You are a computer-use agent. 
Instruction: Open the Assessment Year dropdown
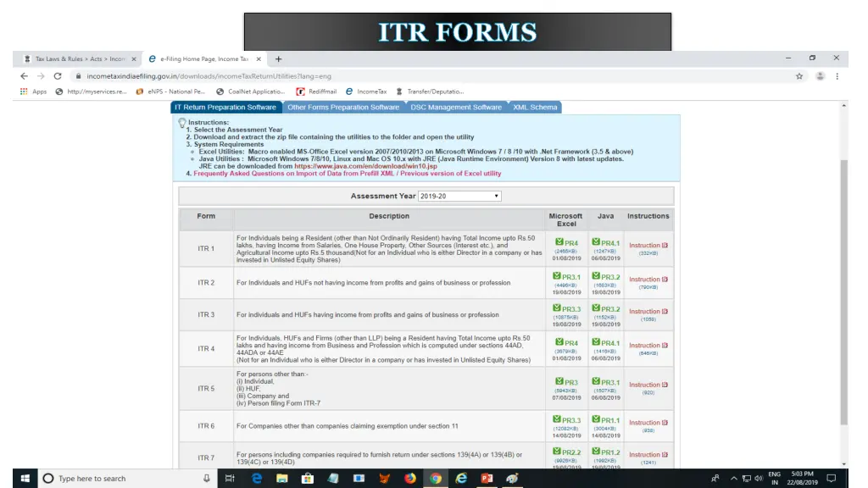(459, 196)
